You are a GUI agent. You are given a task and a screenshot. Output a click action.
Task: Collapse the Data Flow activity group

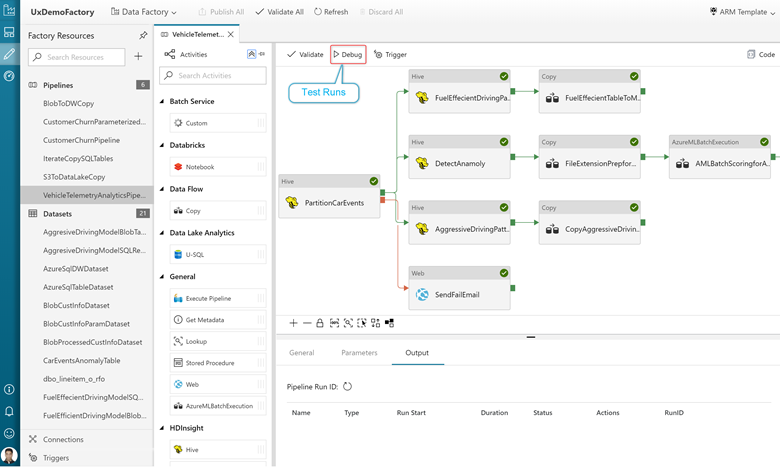point(162,188)
